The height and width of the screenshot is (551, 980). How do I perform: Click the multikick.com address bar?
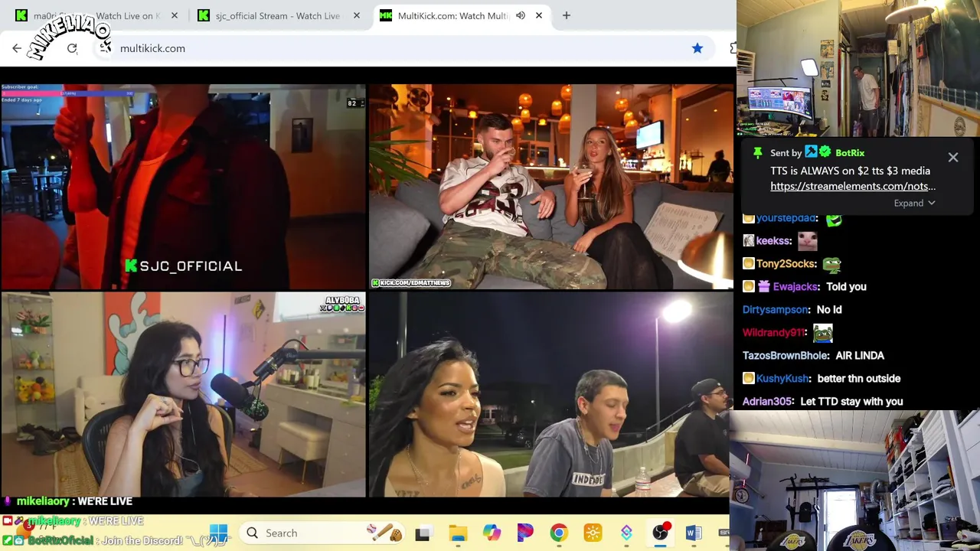(x=406, y=48)
